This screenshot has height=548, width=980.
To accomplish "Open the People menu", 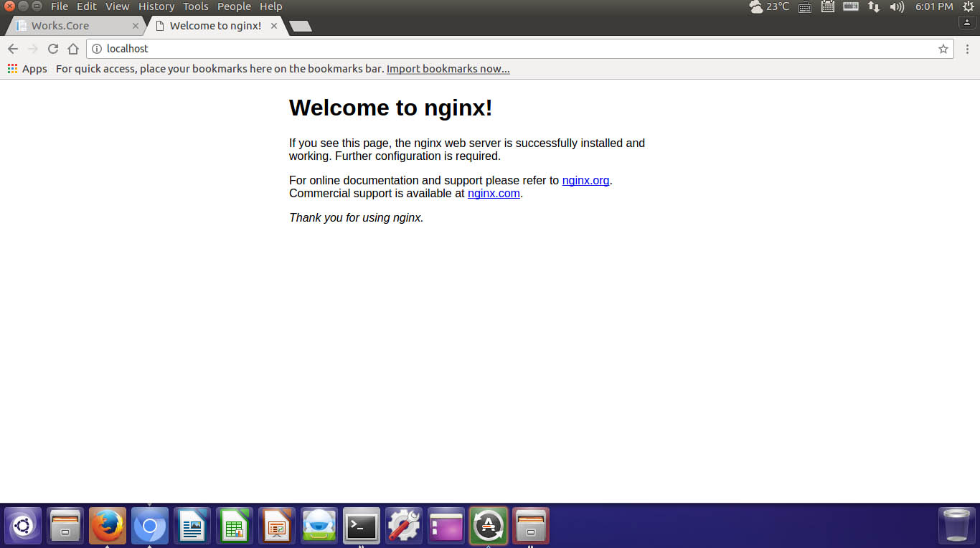I will tap(234, 6).
